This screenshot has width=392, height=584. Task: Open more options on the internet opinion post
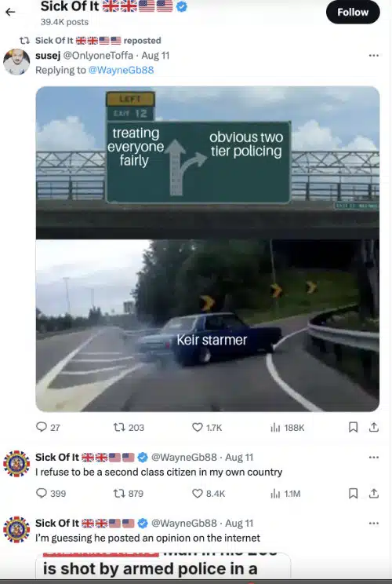tap(373, 523)
